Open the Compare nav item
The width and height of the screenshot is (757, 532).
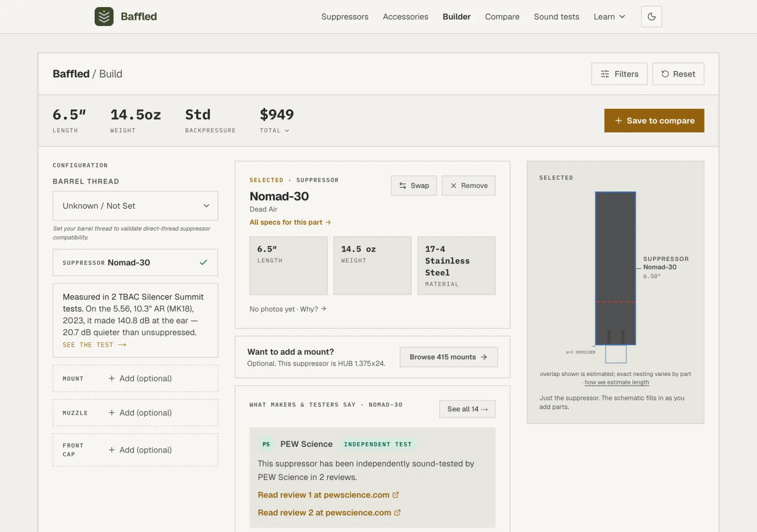pos(502,17)
